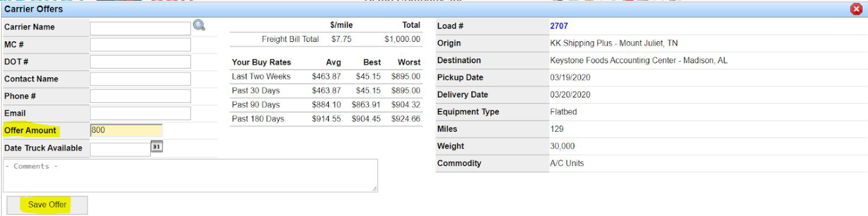Click inside the Comments text area
The width and height of the screenshot is (868, 216).
[x=191, y=175]
